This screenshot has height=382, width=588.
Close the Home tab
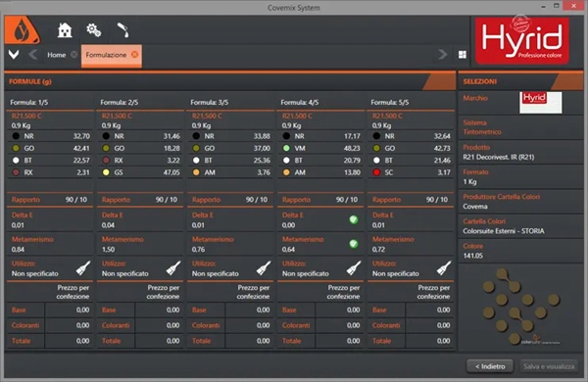click(74, 55)
